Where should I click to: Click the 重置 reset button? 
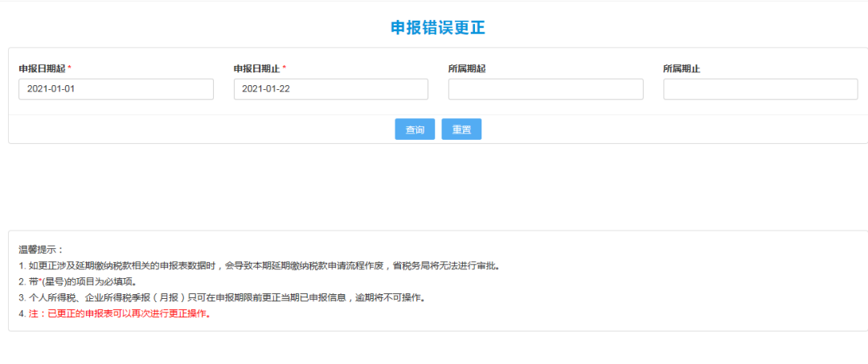click(x=461, y=129)
